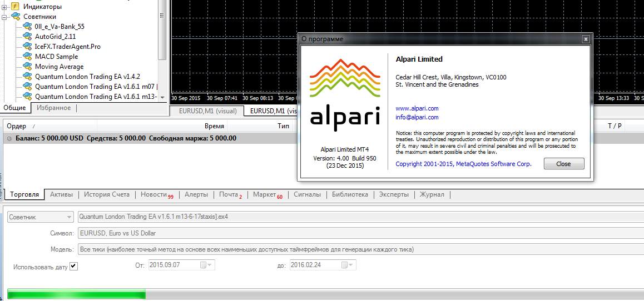Image resolution: width=644 pixels, height=301 pixels.
Task: Open the Маркет tab
Action: pyautogui.click(x=267, y=195)
